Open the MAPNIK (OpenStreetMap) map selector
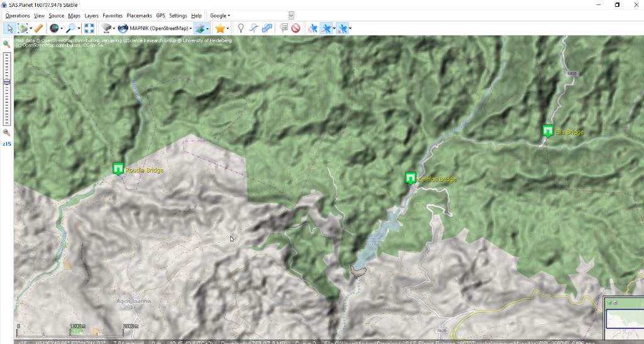This screenshot has height=344, width=644. point(155,28)
